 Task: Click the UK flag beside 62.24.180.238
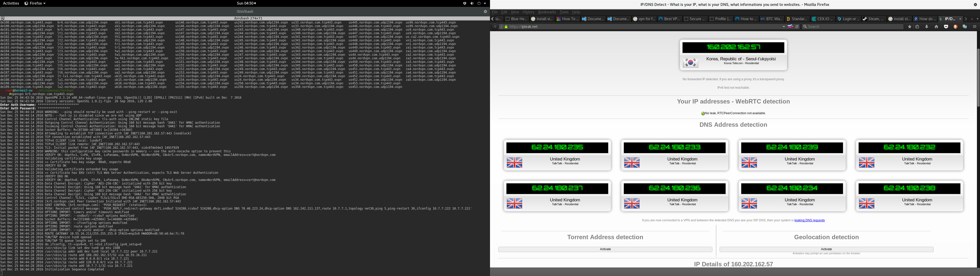867,204
